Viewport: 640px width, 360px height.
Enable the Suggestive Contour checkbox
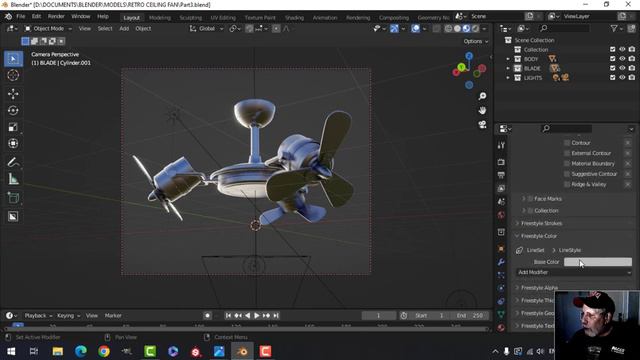[567, 174]
